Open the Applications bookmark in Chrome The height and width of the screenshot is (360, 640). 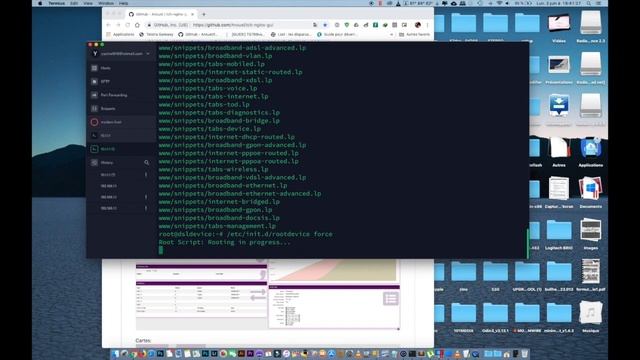click(120, 35)
